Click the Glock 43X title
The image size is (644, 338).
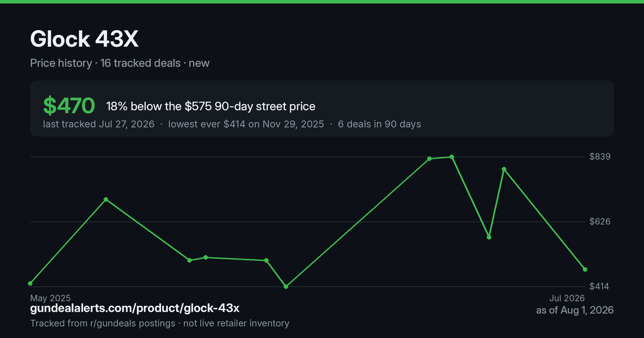click(x=85, y=39)
